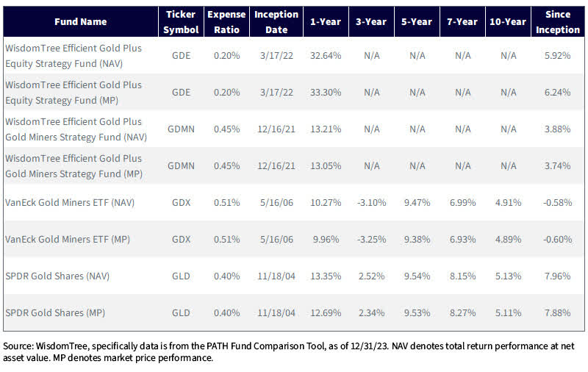The height and width of the screenshot is (372, 588).
Task: Click the VanEck Gold Miners ETF (NAV) name
Action: (70, 202)
